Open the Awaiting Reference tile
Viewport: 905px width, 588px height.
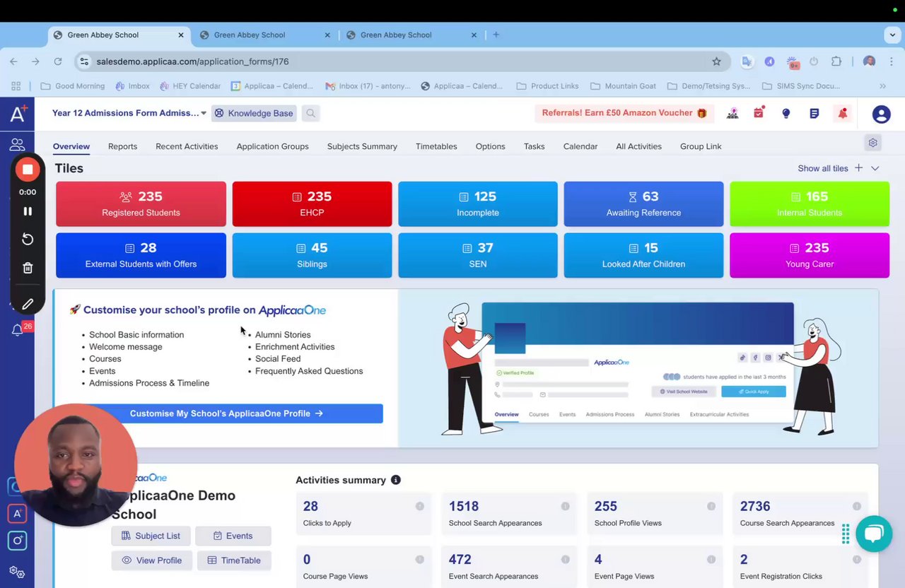pyautogui.click(x=643, y=204)
